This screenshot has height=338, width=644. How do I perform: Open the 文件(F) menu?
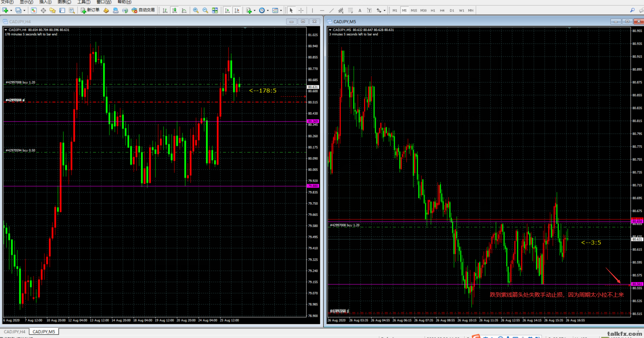7,2
